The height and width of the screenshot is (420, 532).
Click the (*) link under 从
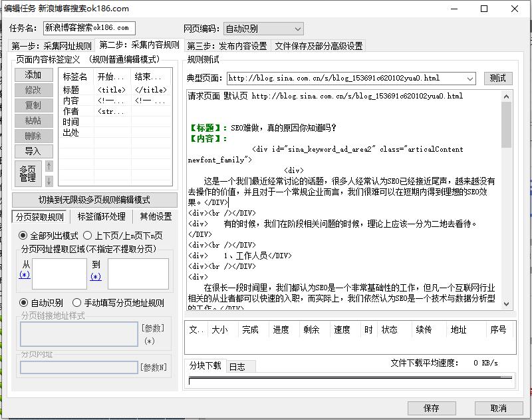[25, 275]
